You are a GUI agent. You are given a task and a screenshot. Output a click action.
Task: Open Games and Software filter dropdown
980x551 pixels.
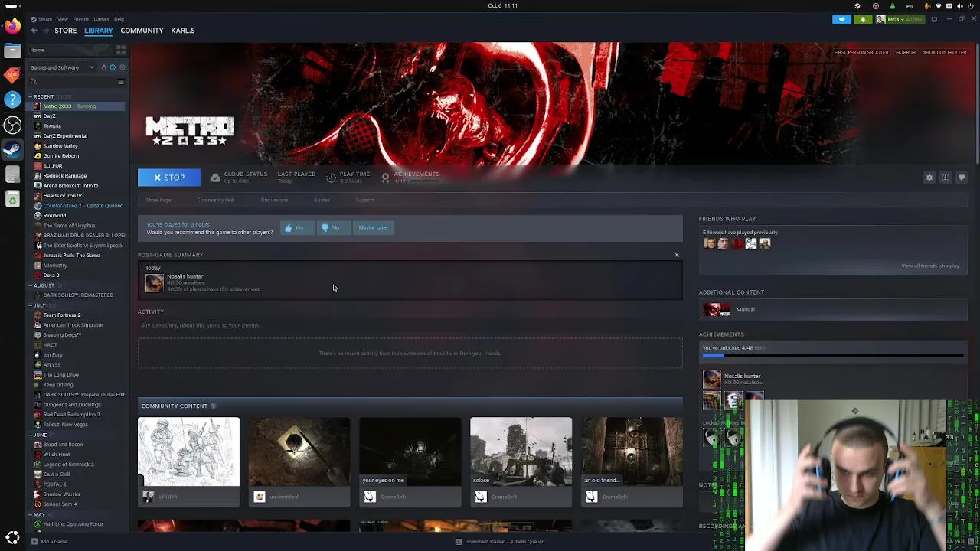[x=61, y=67]
